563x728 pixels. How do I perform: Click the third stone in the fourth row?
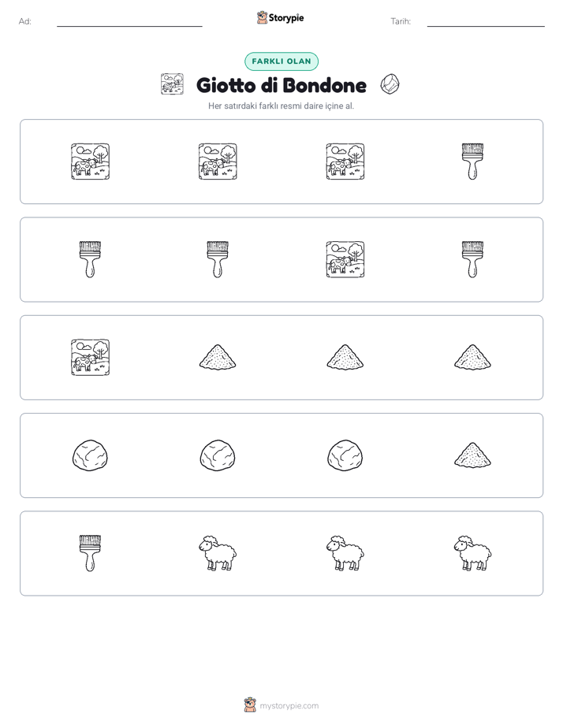coord(345,455)
